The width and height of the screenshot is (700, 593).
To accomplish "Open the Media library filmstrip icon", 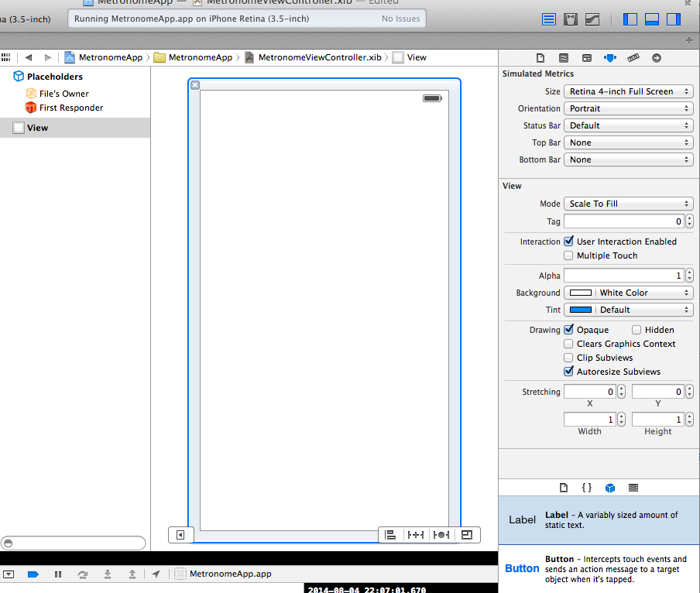I will tap(633, 488).
